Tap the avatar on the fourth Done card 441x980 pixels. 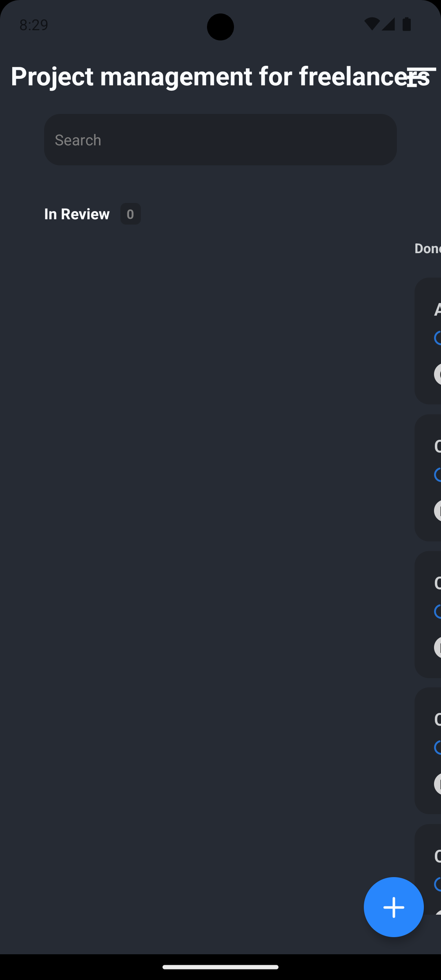click(x=438, y=784)
